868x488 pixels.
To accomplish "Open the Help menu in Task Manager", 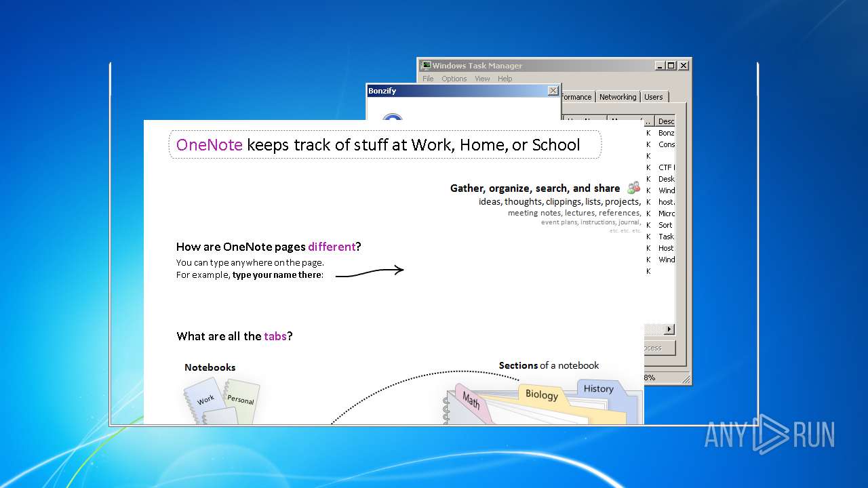I will point(505,79).
